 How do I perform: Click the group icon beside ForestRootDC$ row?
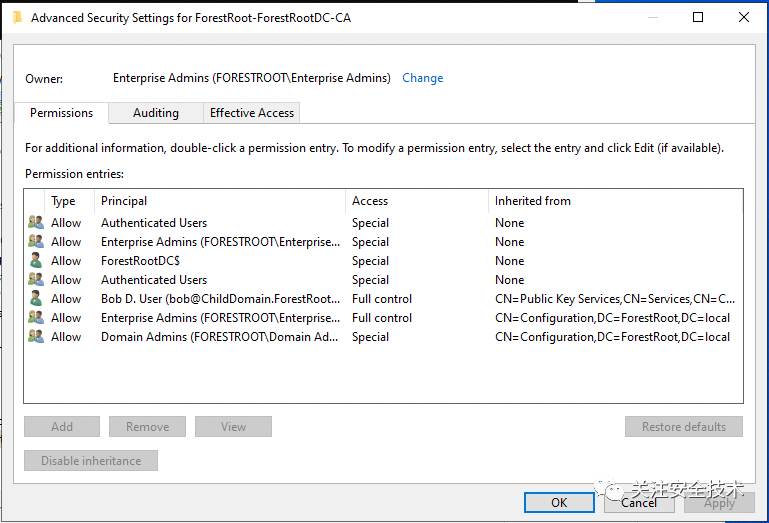36,261
